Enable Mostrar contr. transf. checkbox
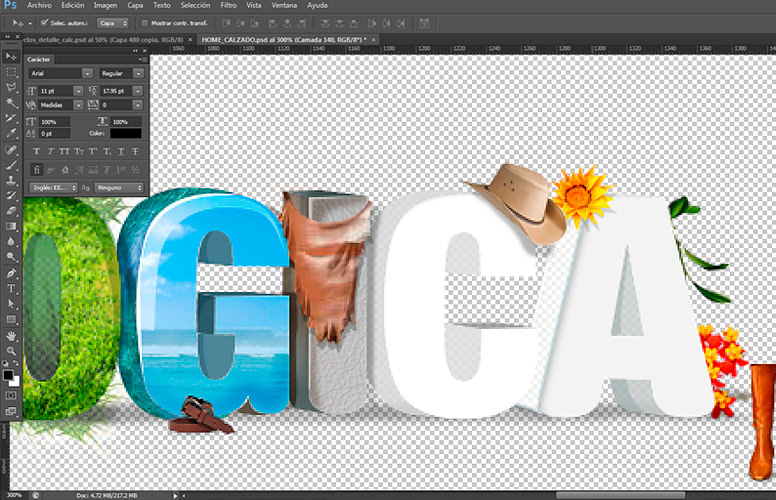 coord(144,22)
